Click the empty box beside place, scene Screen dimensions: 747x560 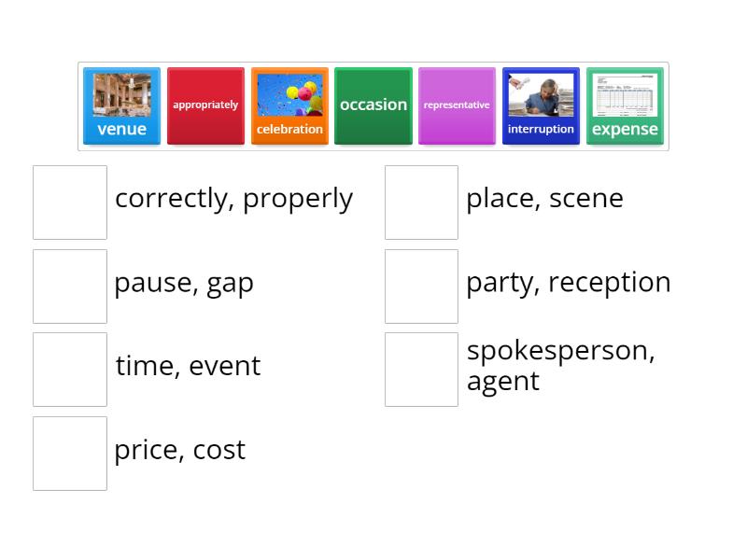[421, 203]
